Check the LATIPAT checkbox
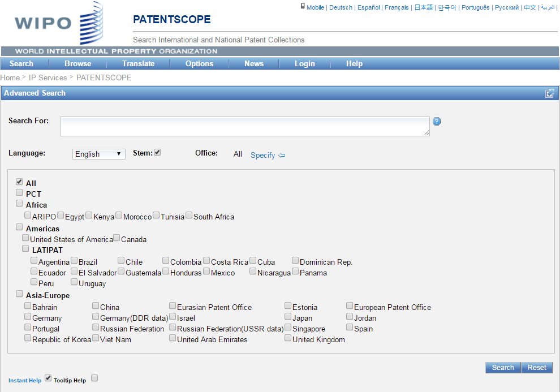Screen dimensions: 560x392 [x=25, y=248]
